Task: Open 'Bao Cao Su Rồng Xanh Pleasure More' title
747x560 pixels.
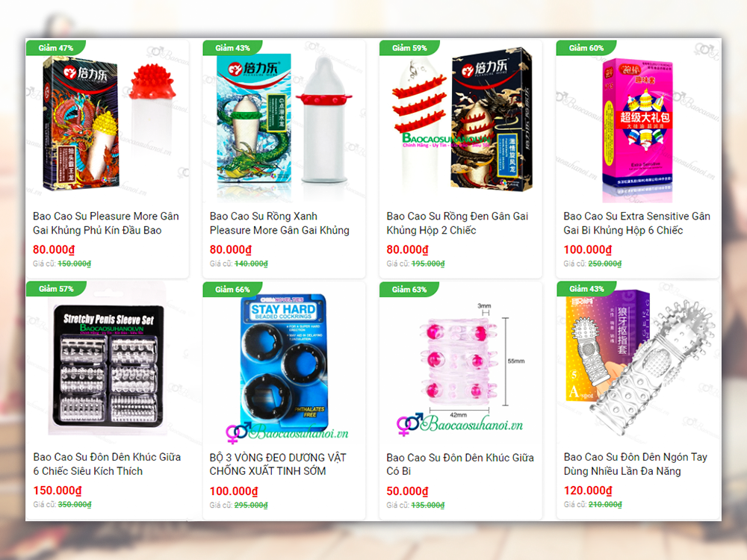Action: [279, 223]
